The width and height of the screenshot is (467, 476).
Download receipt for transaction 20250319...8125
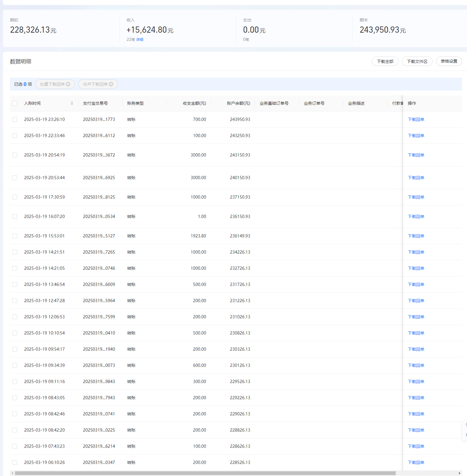click(x=416, y=197)
